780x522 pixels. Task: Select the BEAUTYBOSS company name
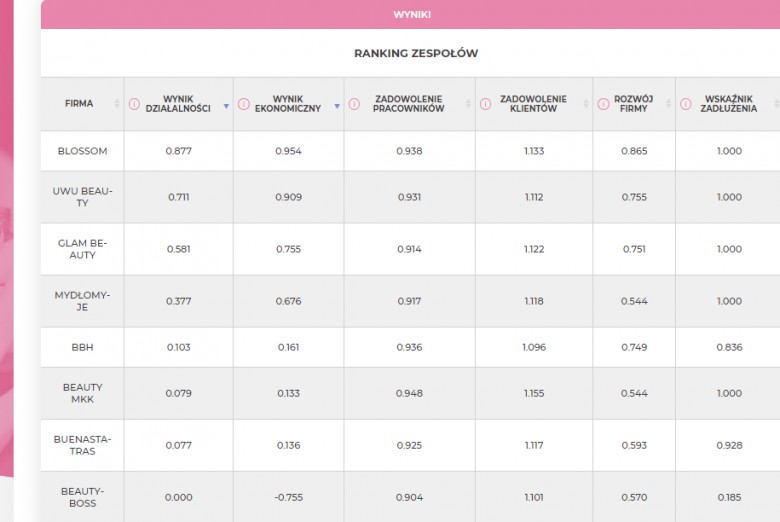pyautogui.click(x=83, y=497)
